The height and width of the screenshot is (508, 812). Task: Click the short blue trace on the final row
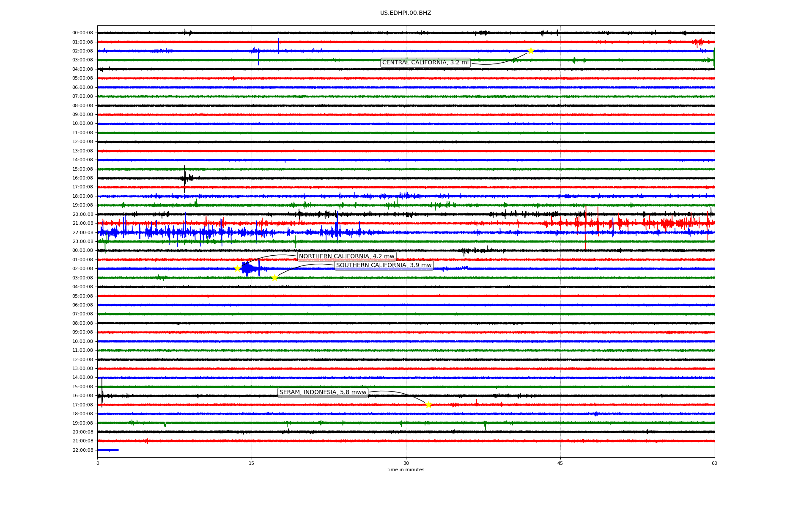[108, 450]
